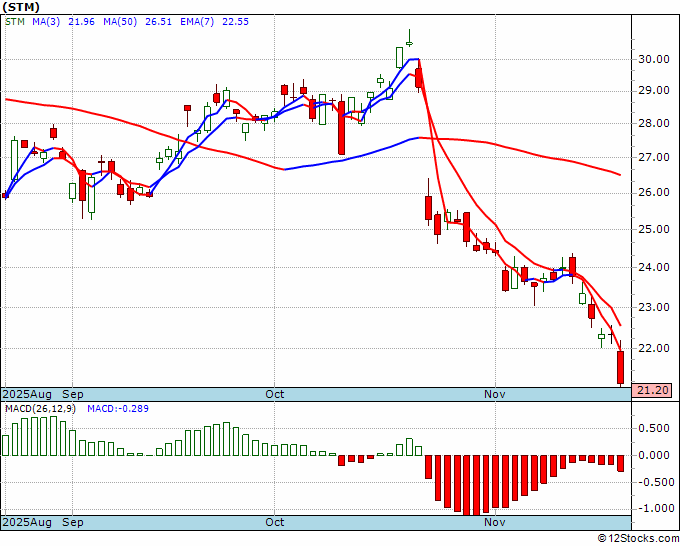Click the 22.00 price axis label

pos(654,348)
